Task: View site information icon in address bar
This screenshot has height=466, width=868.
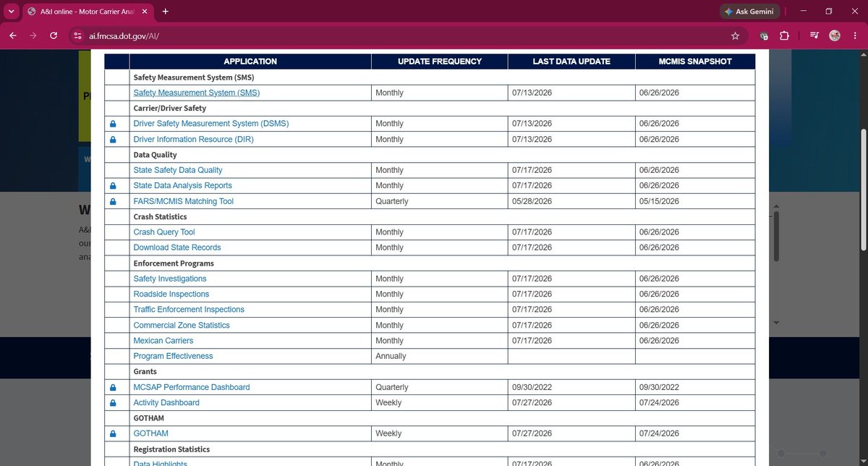Action: 78,35
